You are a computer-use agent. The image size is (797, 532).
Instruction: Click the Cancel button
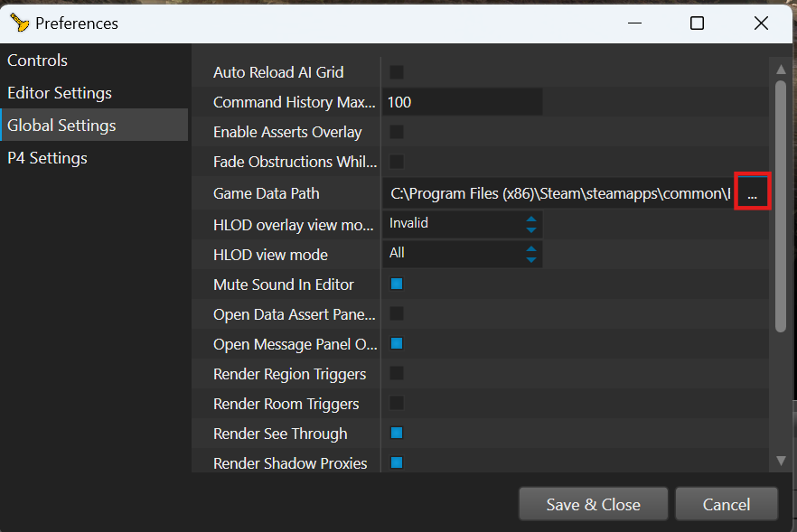click(726, 505)
